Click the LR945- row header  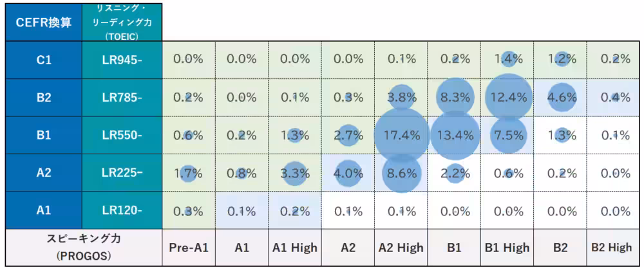(122, 60)
